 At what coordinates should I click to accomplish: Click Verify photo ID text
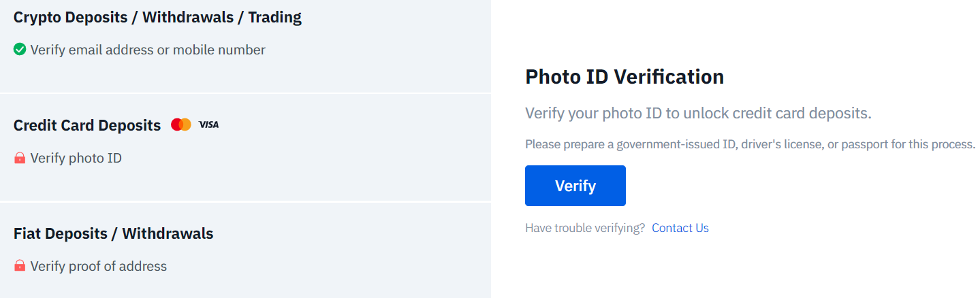pyautogui.click(x=76, y=158)
